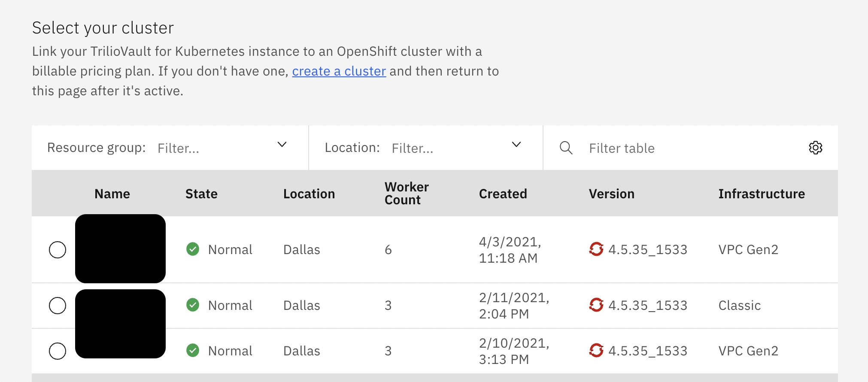This screenshot has height=382, width=868.
Task: Click the Infrastructure column header
Action: (x=761, y=194)
